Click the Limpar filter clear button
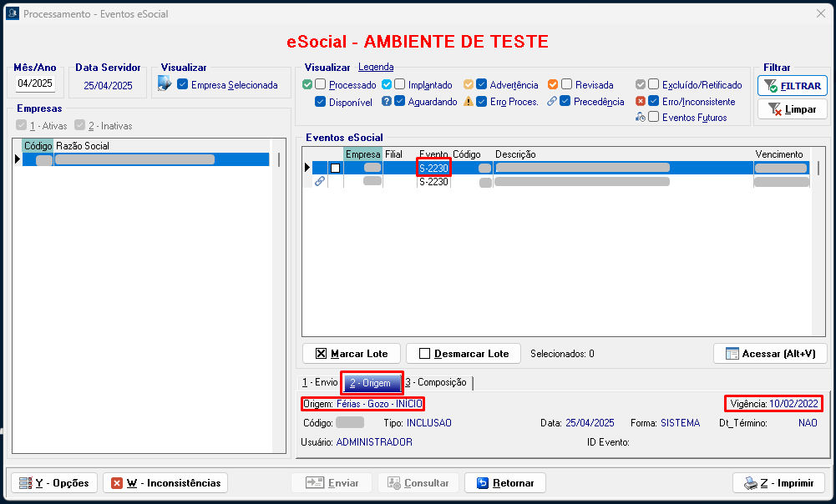The width and height of the screenshot is (836, 504). point(792,109)
